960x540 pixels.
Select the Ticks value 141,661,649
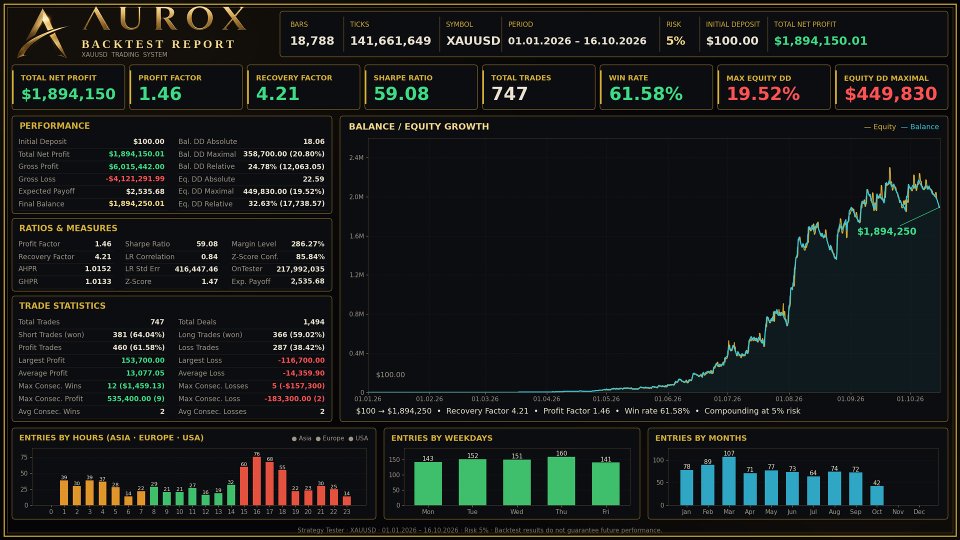391,41
